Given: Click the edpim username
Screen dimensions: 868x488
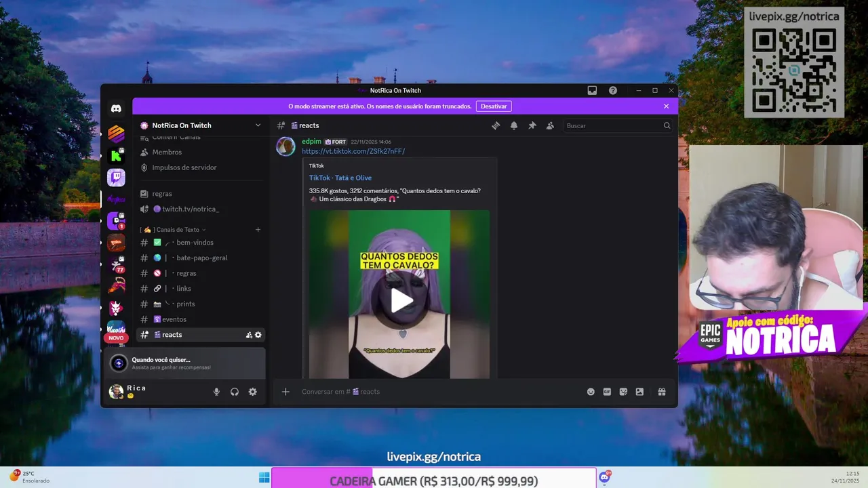Looking at the screenshot, I should pos(311,142).
